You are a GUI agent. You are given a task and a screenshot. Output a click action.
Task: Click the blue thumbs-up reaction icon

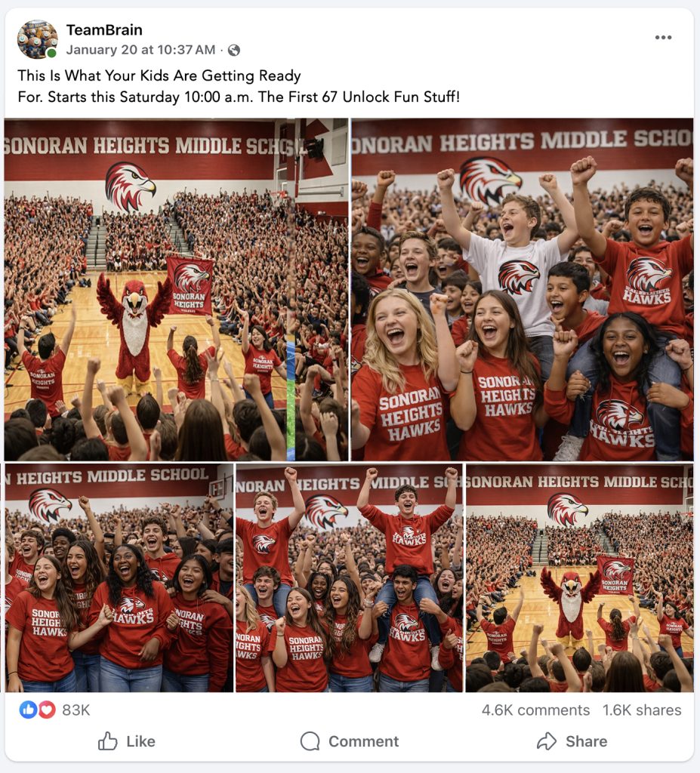pos(28,710)
